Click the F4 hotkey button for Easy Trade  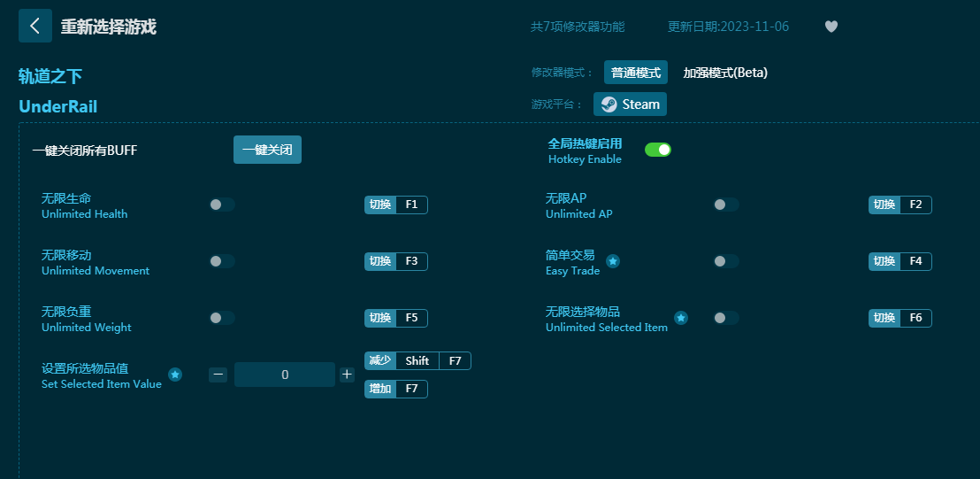(x=915, y=261)
